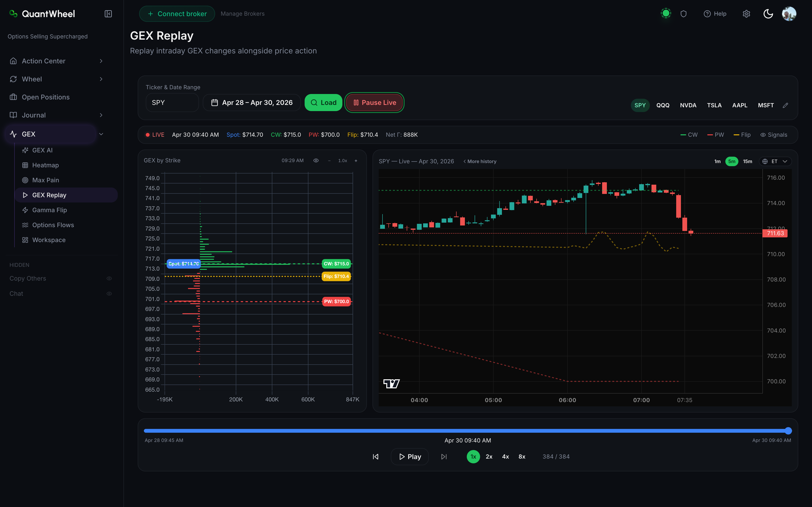Image resolution: width=812 pixels, height=507 pixels.
Task: Select AAPL ticker chip
Action: point(740,105)
